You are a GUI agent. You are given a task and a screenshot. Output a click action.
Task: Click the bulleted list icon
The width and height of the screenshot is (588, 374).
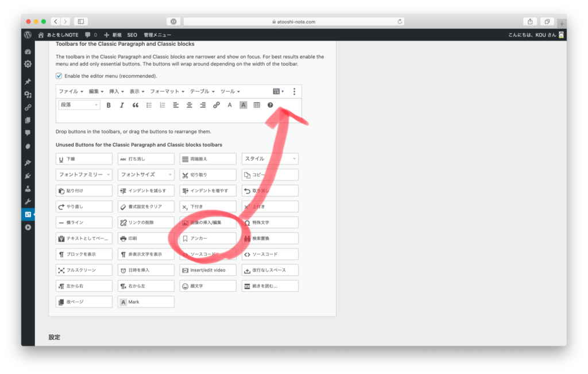[149, 105]
